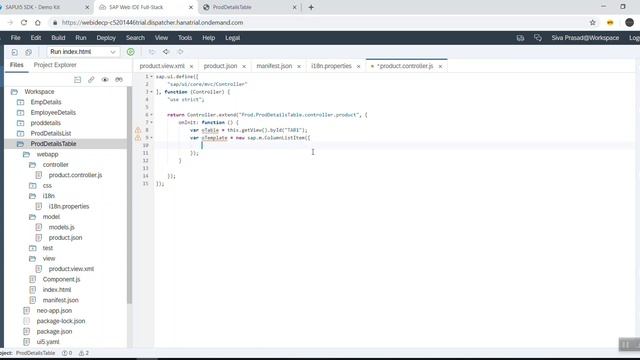Click the yellow browser extension icon
Image resolution: width=640 pixels, height=360 pixels.
tap(610, 23)
